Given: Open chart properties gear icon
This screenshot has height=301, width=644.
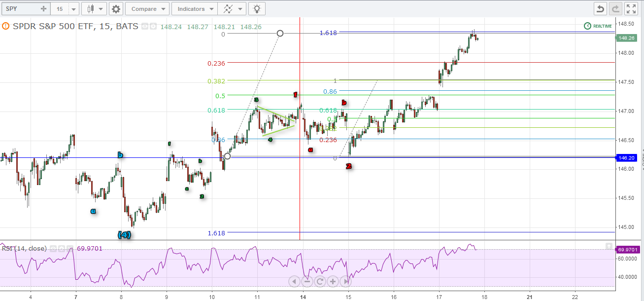Looking at the screenshot, I should click(x=116, y=9).
